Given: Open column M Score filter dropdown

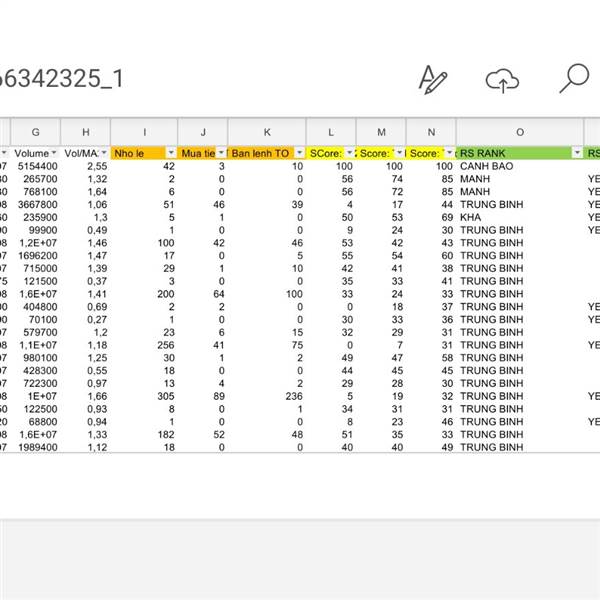Looking at the screenshot, I should point(399,153).
